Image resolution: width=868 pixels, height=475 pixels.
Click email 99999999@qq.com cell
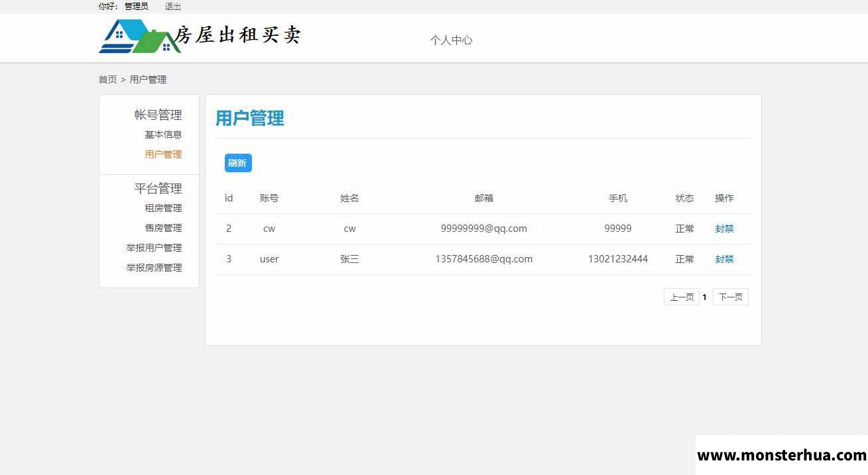click(484, 229)
